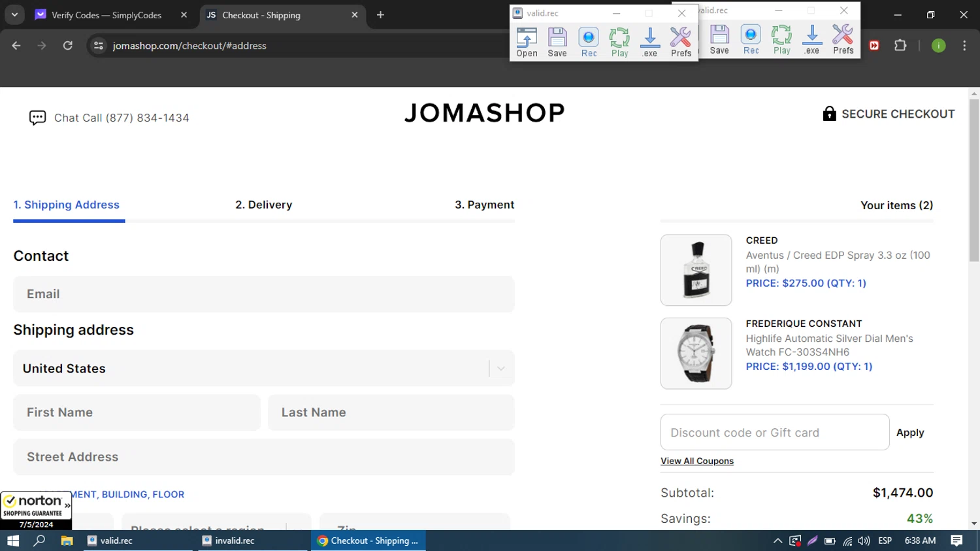Click .exe export icon in valid.rec window
Screen dimensions: 980x551
(649, 42)
